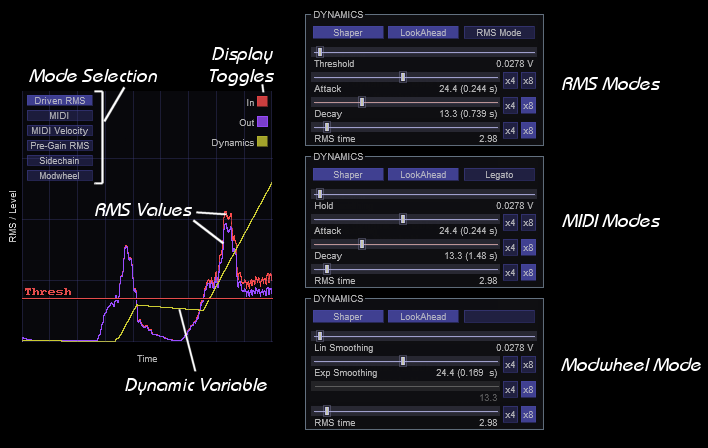Toggle the yellow Dynamics display swatch
Viewport: 708px width, 448px height.
pyautogui.click(x=262, y=142)
